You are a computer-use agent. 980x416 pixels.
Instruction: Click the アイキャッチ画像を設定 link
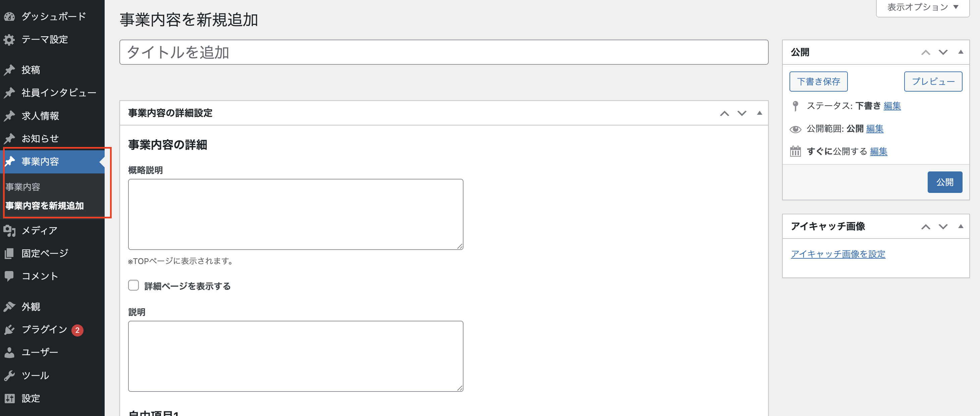(x=838, y=254)
